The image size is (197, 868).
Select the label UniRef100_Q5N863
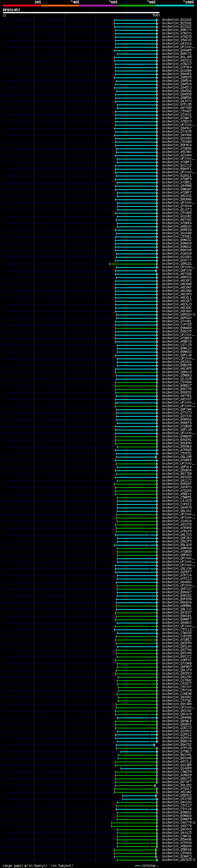176,375
